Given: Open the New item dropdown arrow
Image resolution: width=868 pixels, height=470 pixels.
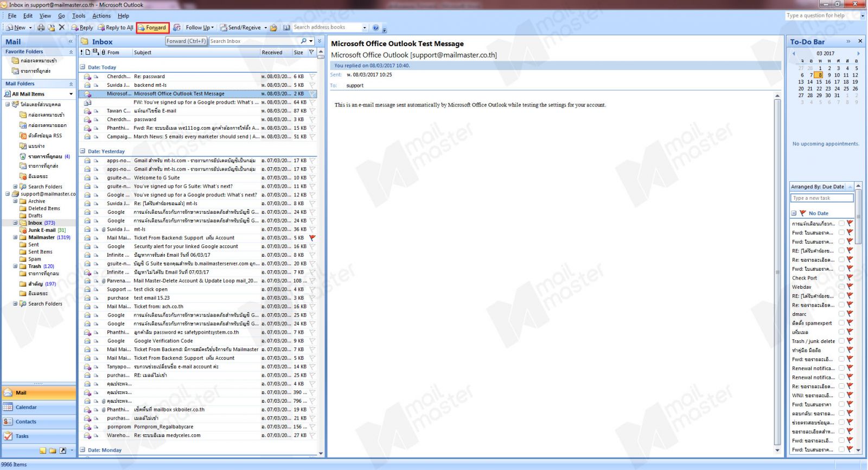Looking at the screenshot, I should pyautogui.click(x=30, y=27).
